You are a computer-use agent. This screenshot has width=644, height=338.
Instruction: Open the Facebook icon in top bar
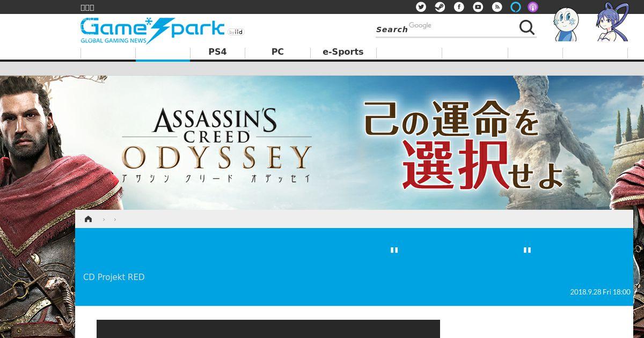[459, 7]
